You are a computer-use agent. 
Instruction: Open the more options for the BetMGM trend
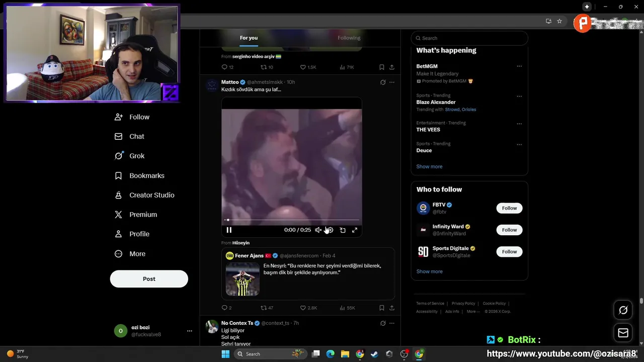[x=519, y=66]
